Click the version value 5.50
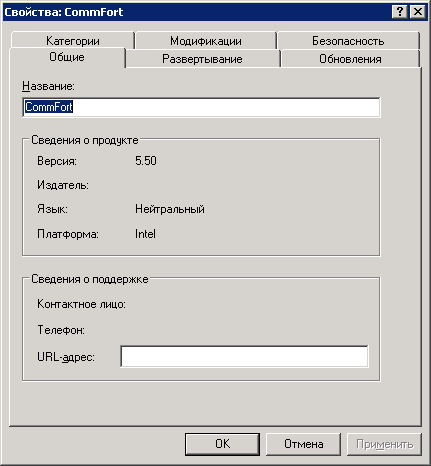Screen dimensions: 431x466 coord(146,161)
